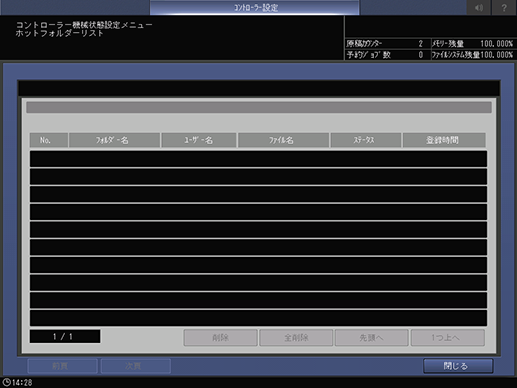Click the 14:28 time display
The height and width of the screenshot is (388, 517).
click(x=22, y=383)
